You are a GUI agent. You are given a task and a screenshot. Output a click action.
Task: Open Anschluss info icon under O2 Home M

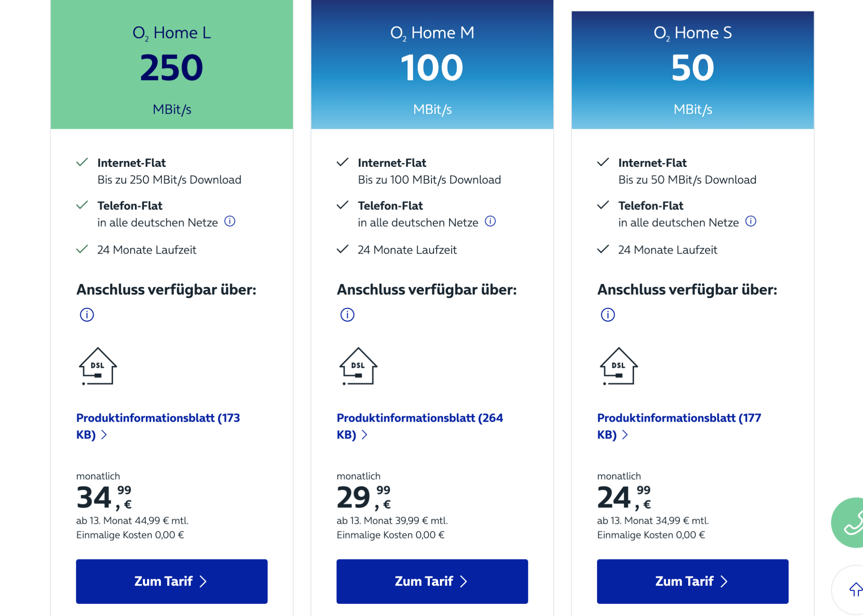coord(346,314)
